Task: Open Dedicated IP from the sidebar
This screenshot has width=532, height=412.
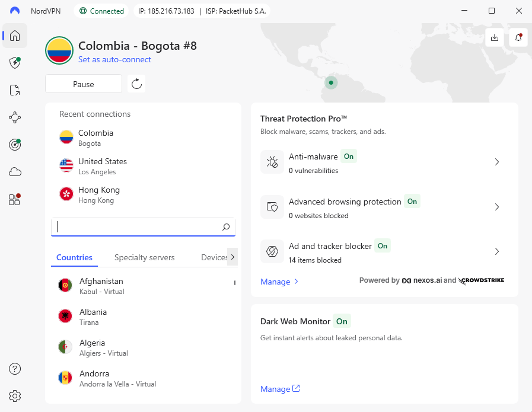Action: (14, 145)
